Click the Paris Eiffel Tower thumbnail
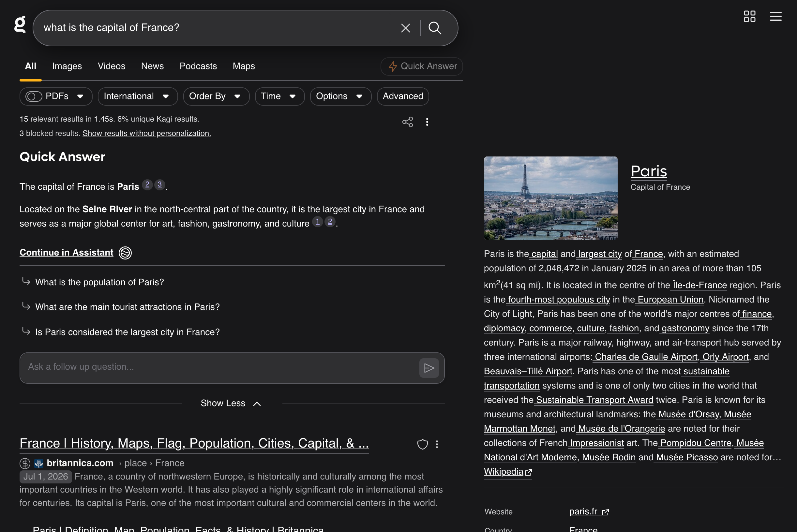 (x=550, y=198)
